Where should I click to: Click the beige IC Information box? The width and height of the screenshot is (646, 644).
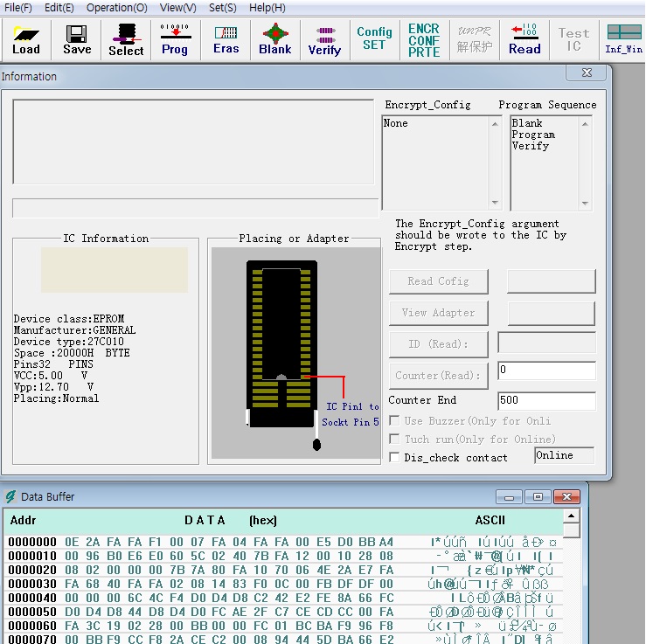coord(115,270)
